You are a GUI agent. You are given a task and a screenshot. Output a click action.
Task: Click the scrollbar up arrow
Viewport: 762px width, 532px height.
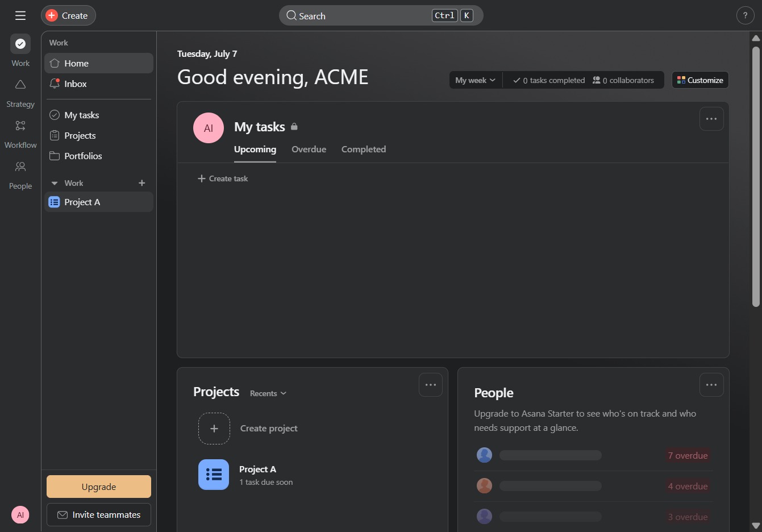click(x=756, y=38)
